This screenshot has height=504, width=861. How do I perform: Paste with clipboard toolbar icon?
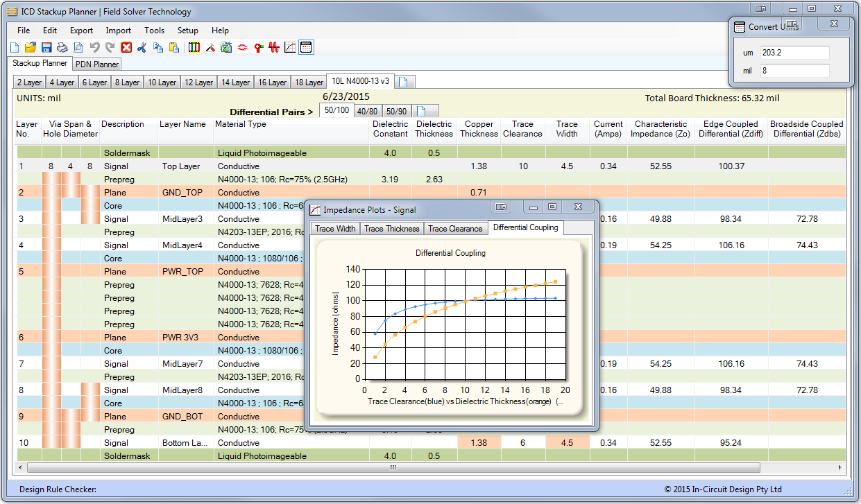174,48
